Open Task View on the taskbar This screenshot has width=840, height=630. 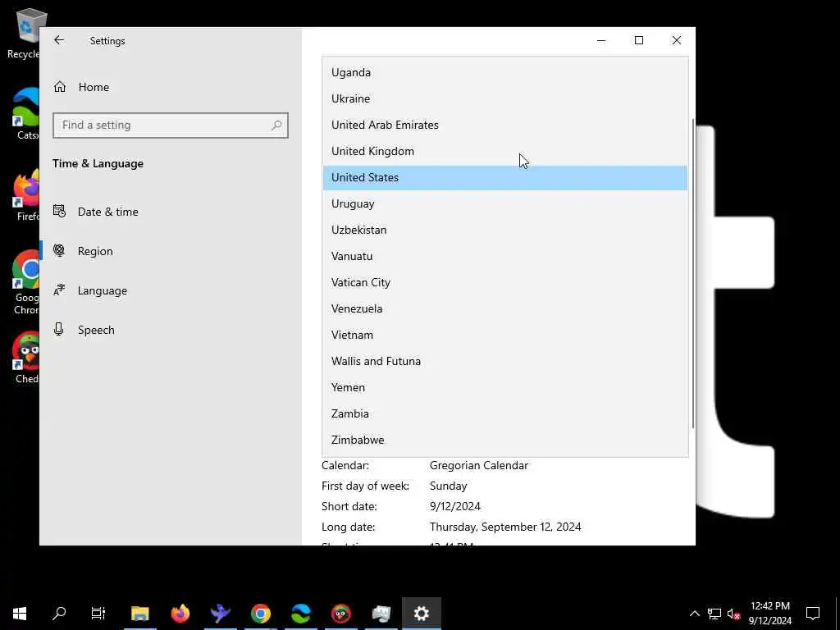[x=98, y=614]
